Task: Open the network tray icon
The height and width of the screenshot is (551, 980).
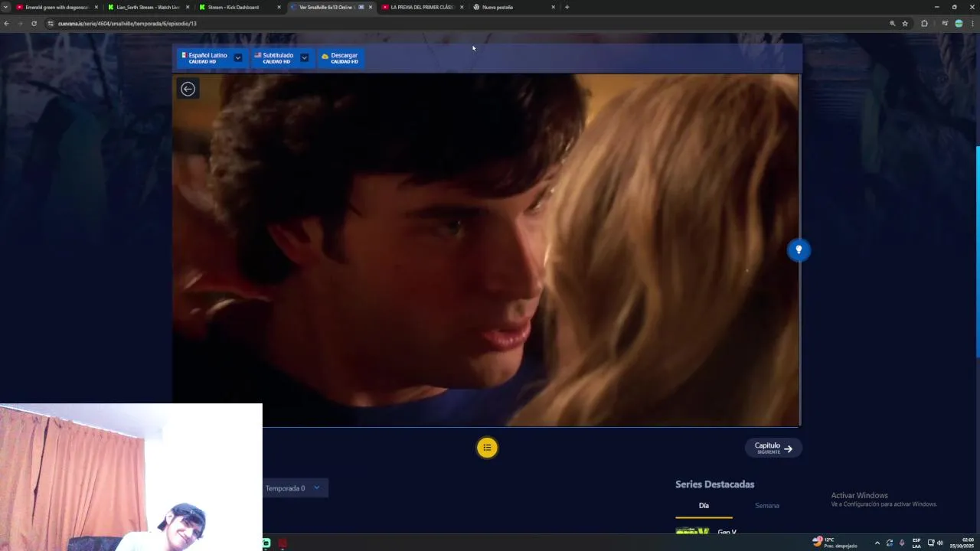Action: 931,543
